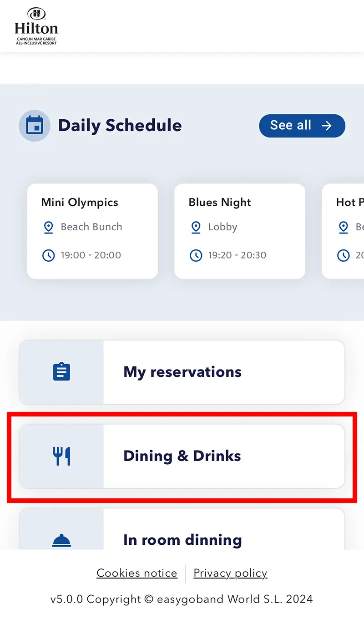The image size is (364, 624).
Task: Click the Hilton logo in the header
Action: [x=36, y=26]
